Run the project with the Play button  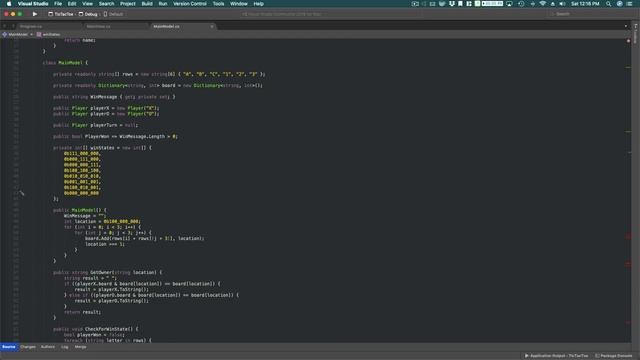click(35, 14)
